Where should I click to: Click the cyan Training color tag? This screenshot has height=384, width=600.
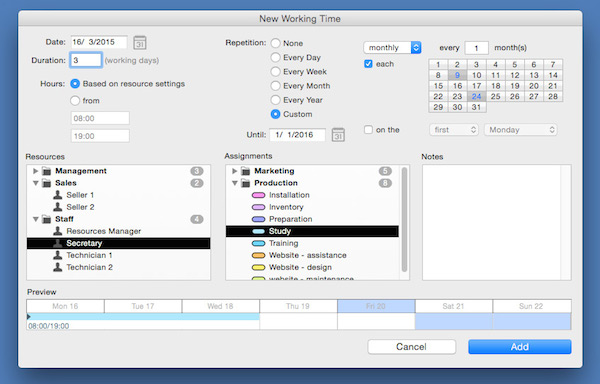click(258, 243)
